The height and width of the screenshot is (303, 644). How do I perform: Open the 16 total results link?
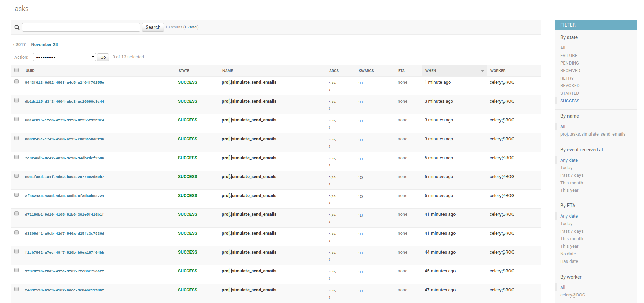coord(191,27)
